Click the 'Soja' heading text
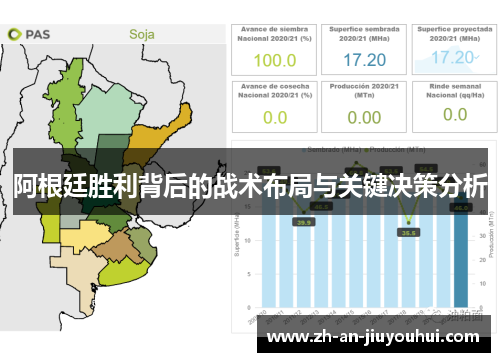The height and width of the screenshot is (362, 500). 142,34
